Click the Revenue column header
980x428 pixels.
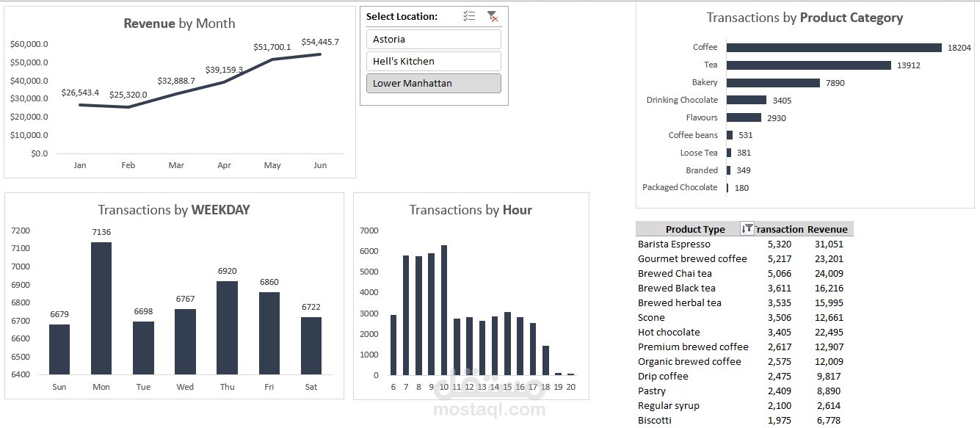click(x=827, y=229)
